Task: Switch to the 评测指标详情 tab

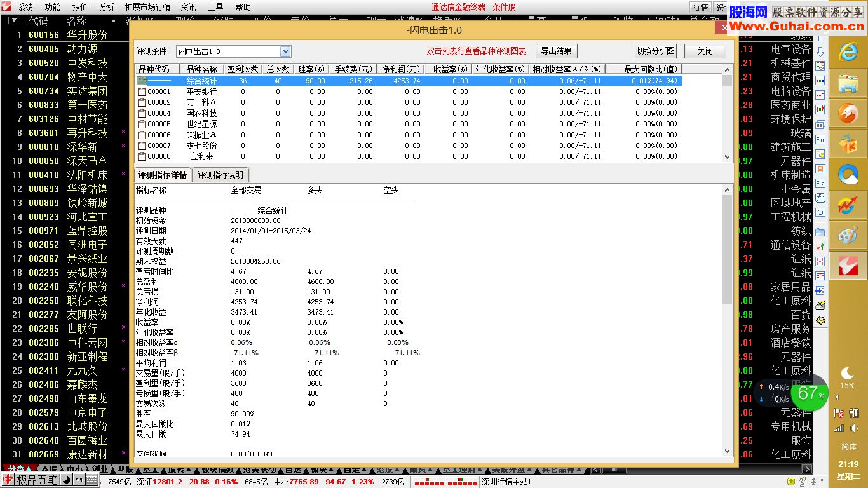Action: click(163, 175)
